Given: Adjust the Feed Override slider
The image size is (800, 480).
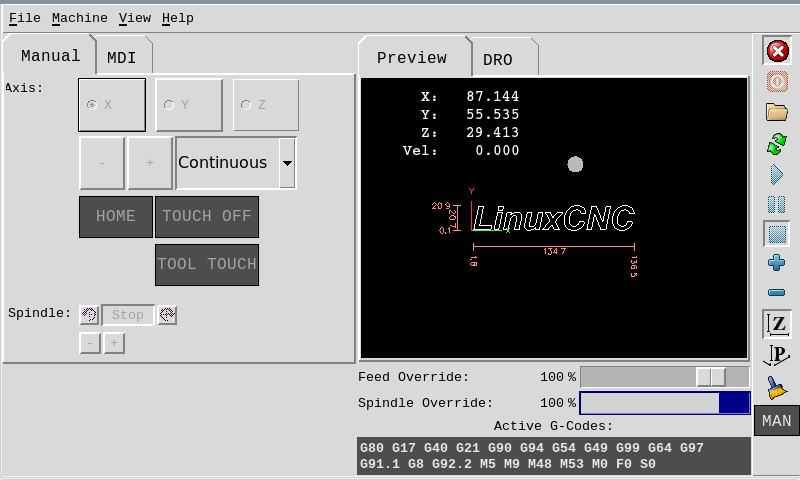Looking at the screenshot, I should (664, 377).
